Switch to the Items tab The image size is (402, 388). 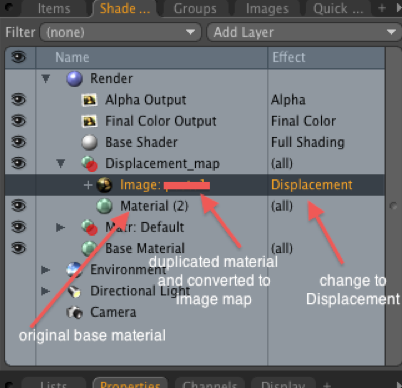54,8
